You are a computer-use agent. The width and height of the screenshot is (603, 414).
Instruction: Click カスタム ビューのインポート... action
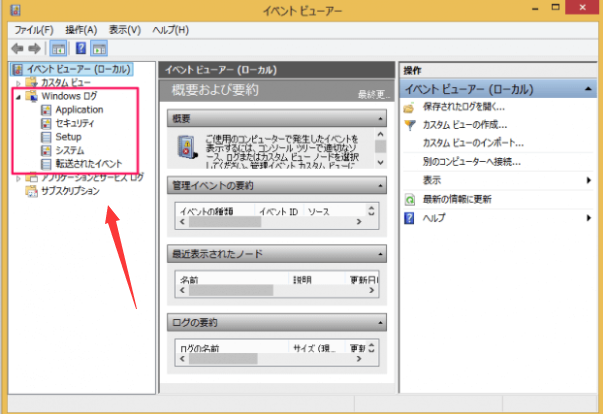click(473, 143)
